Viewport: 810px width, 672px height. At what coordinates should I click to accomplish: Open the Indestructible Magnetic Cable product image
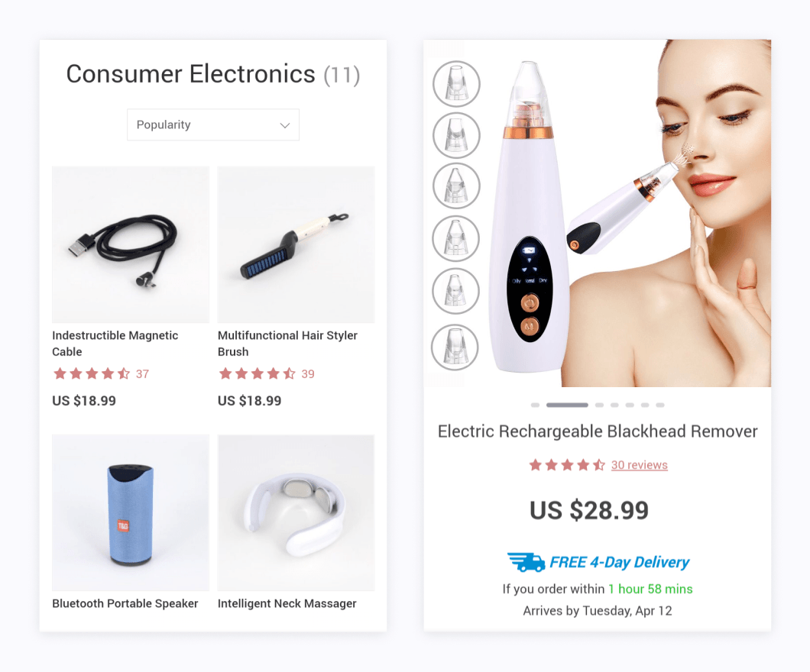coord(131,244)
